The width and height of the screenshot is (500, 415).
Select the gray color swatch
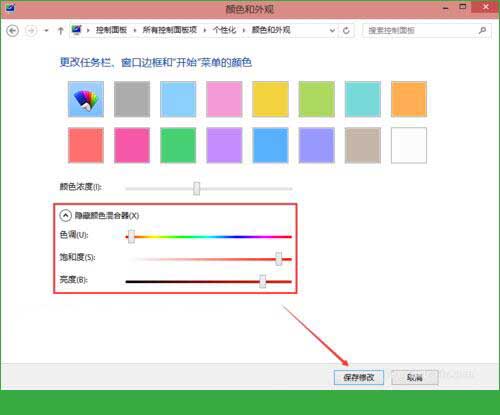(132, 99)
